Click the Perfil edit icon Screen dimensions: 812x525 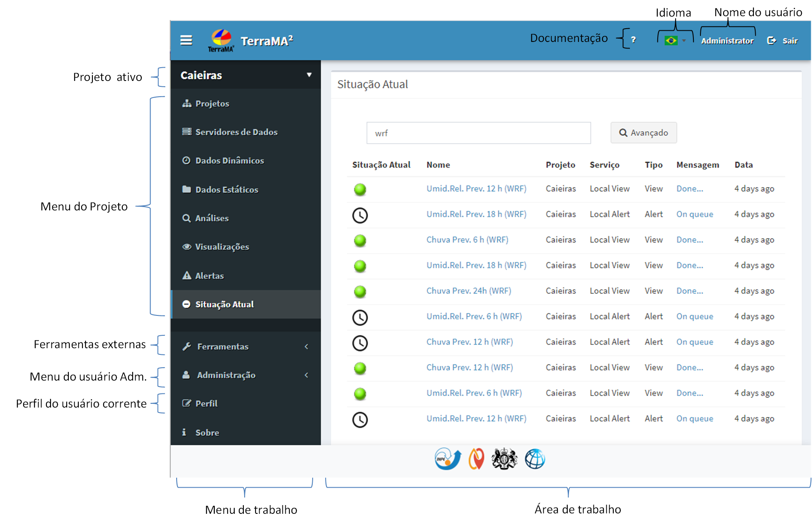187,403
